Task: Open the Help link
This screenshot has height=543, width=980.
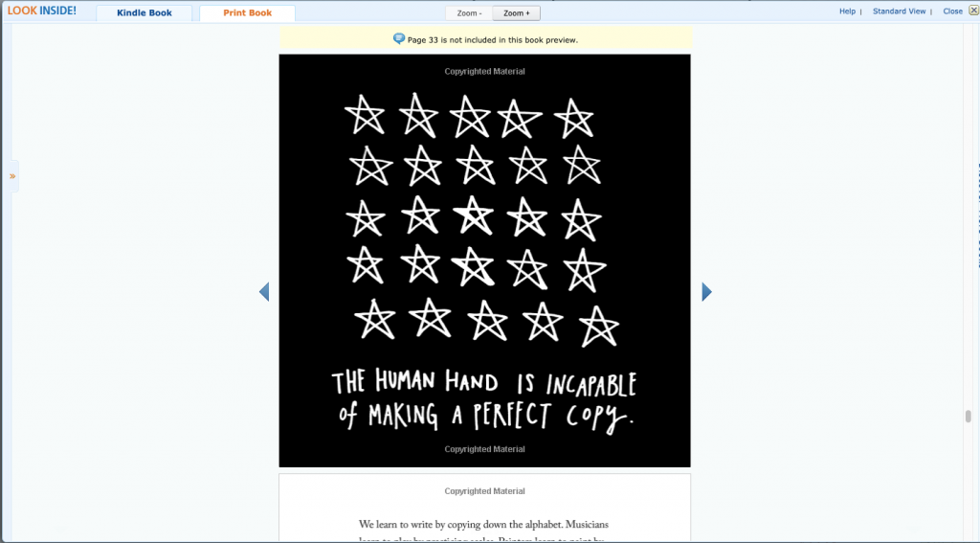Action: pos(847,11)
